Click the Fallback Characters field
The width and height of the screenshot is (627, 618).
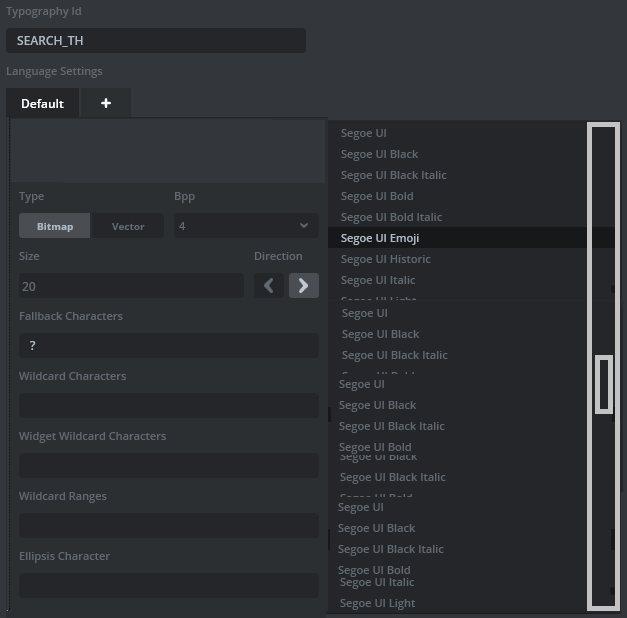point(168,346)
